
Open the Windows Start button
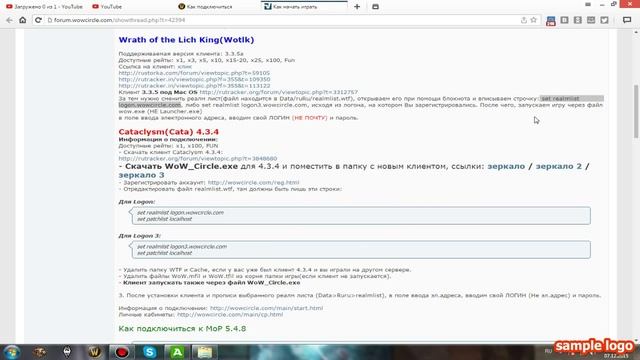(12, 352)
